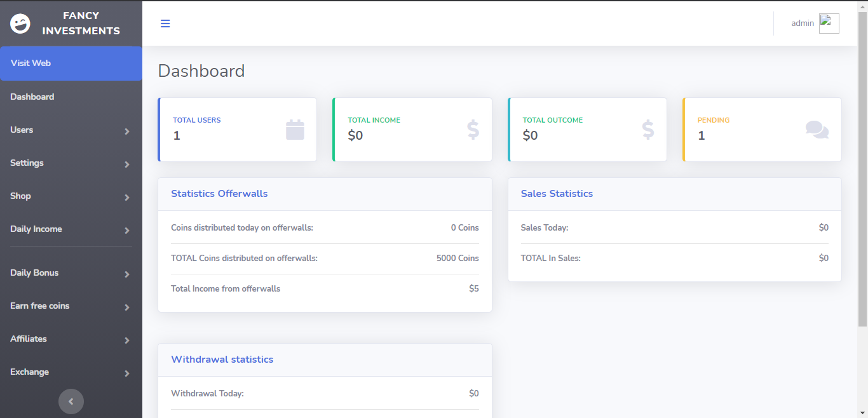Click 'Coins distributed today on offerwalls:' text

[242, 227]
